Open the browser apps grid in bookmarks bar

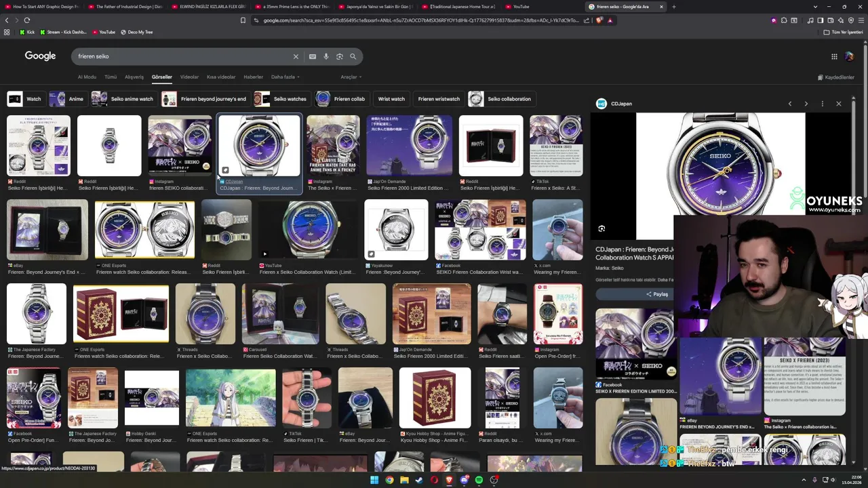(x=7, y=32)
